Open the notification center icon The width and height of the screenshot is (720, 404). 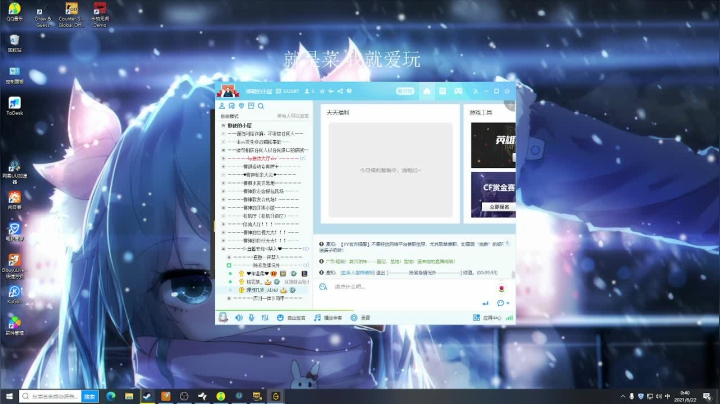point(708,396)
